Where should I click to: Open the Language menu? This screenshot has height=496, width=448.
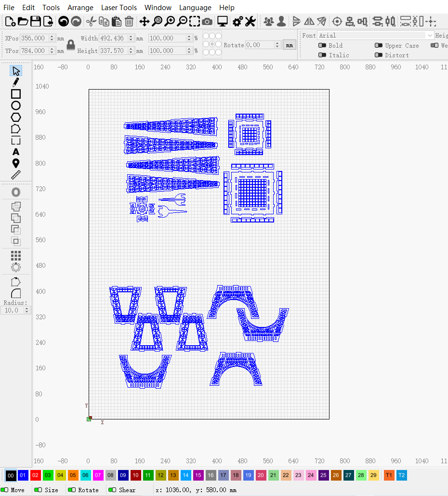click(x=195, y=8)
